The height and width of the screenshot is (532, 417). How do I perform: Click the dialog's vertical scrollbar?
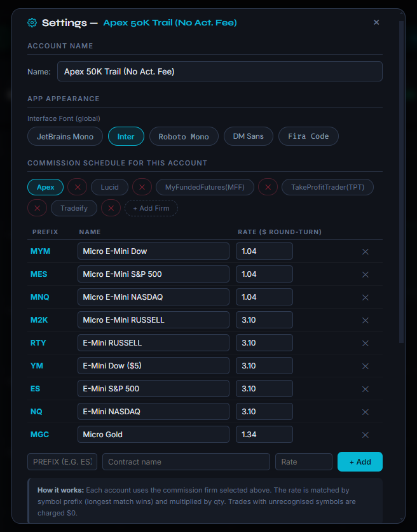coord(401,182)
